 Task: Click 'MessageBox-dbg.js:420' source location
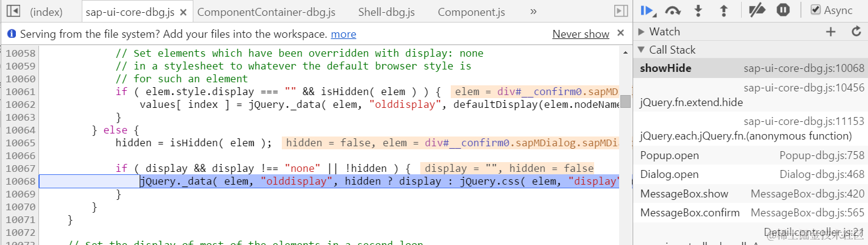click(x=808, y=194)
